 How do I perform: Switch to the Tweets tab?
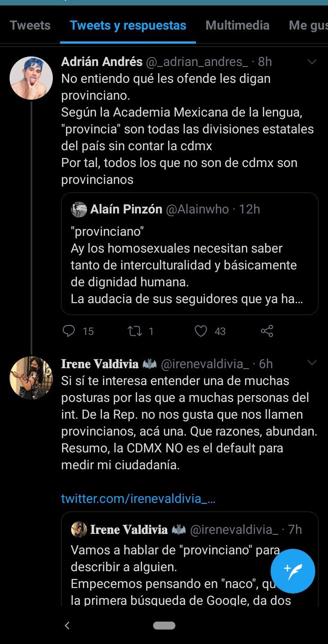[x=30, y=25]
